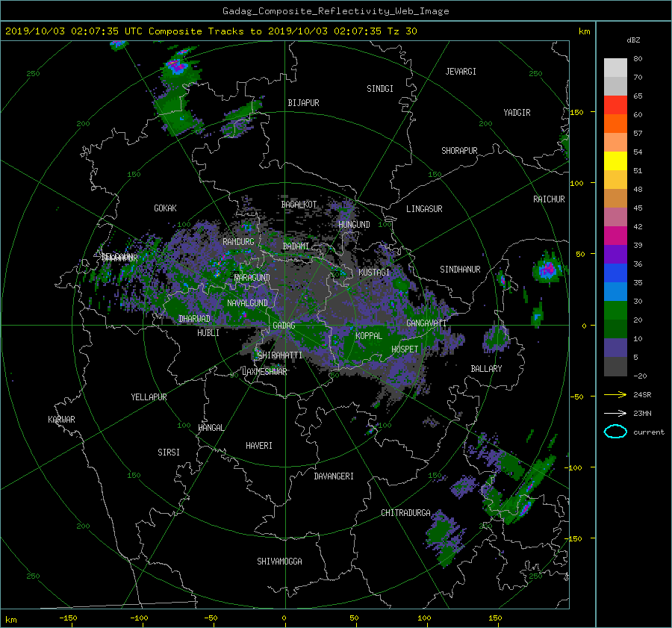Image resolution: width=672 pixels, height=628 pixels.
Task: Click the BAGALKOT city label
Action: (299, 205)
